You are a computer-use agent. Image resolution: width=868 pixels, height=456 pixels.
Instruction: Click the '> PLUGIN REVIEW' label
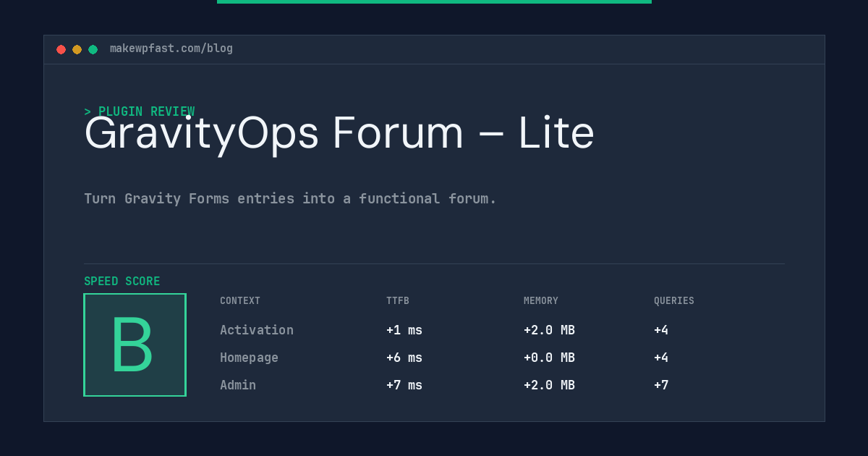click(x=139, y=111)
